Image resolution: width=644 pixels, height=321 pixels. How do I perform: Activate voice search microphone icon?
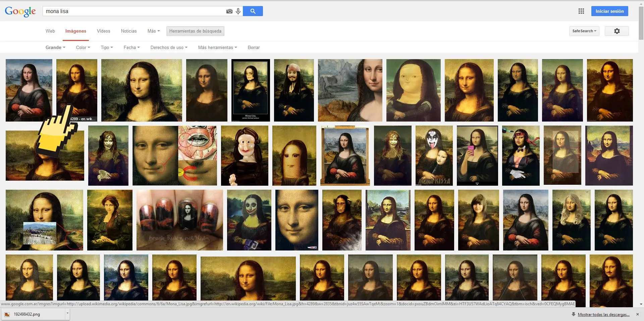238,11
